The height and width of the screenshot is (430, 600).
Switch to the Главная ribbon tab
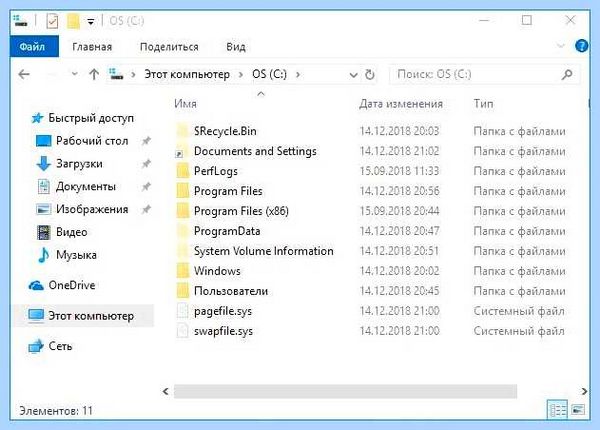pyautogui.click(x=92, y=47)
